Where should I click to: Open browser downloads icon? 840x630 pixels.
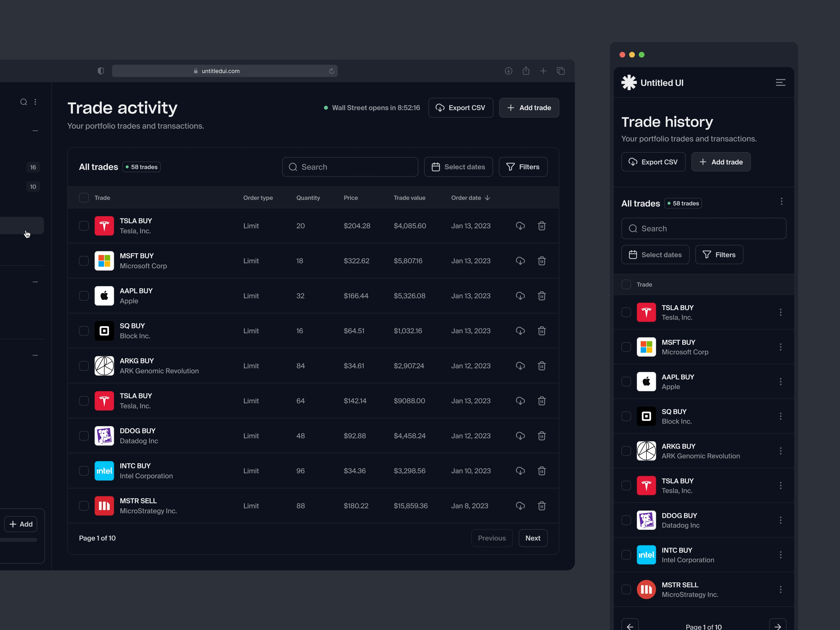pos(508,71)
